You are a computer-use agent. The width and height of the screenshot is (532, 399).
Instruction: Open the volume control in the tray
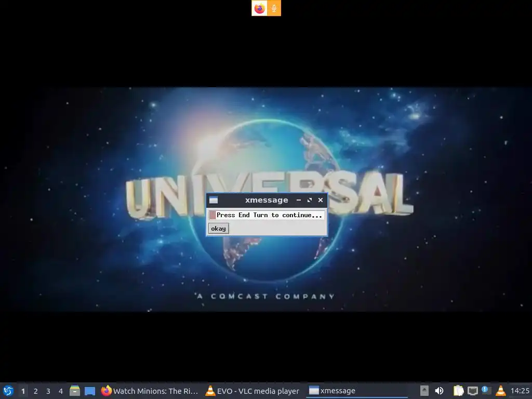pos(439,391)
